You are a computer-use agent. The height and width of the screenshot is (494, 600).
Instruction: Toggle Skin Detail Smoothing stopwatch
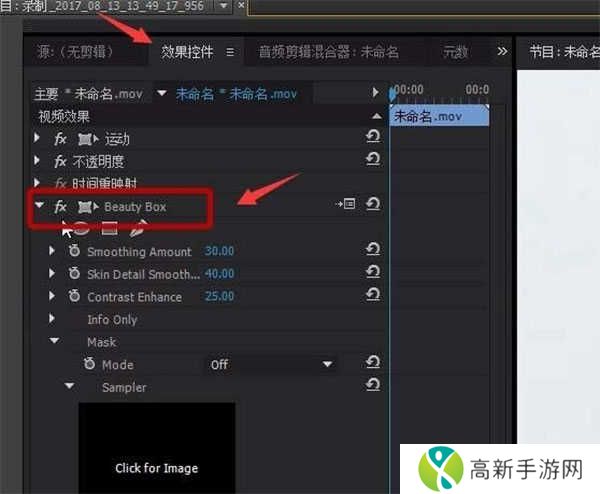pyautogui.click(x=74, y=274)
